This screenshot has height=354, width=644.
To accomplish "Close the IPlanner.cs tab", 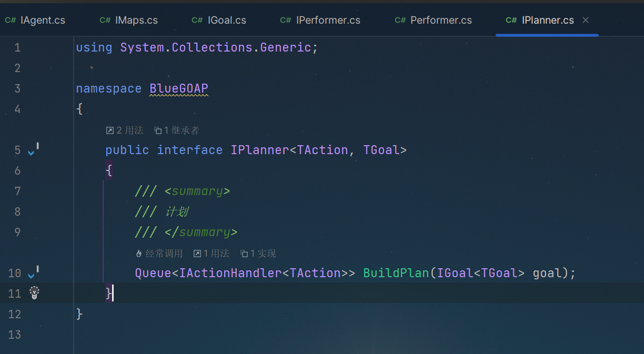I will point(586,21).
